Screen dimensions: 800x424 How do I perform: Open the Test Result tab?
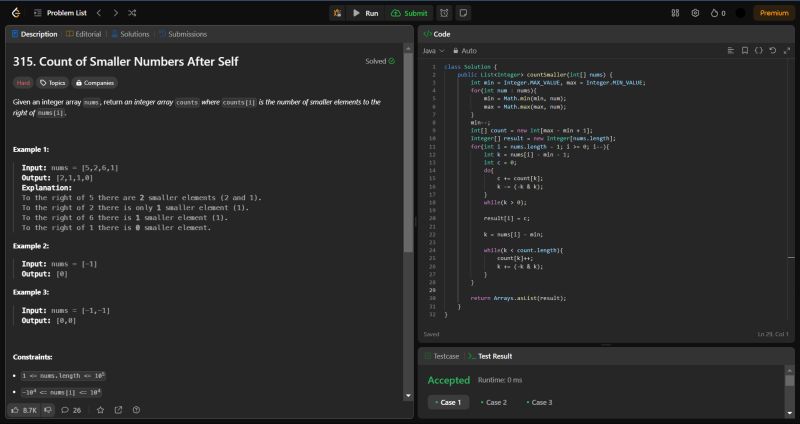490,356
